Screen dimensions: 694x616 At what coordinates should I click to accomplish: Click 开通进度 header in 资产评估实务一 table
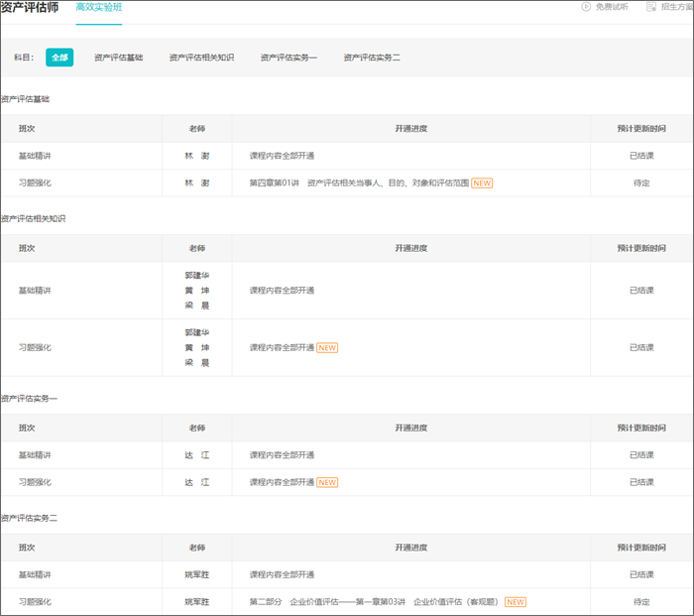(411, 429)
